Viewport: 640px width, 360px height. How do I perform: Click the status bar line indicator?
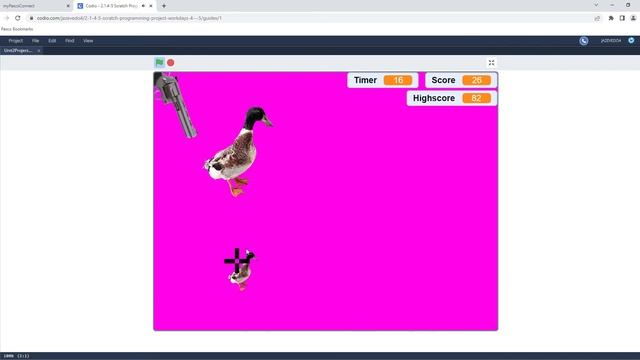(16, 356)
